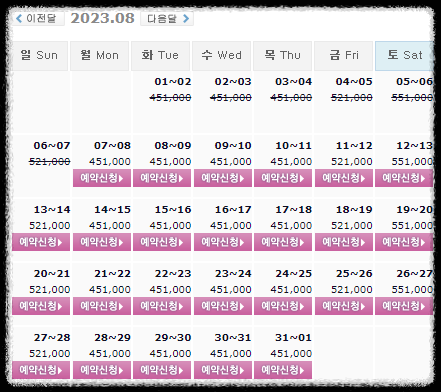
Task: Click 예약신청 for 10~11
Action: 283,178
